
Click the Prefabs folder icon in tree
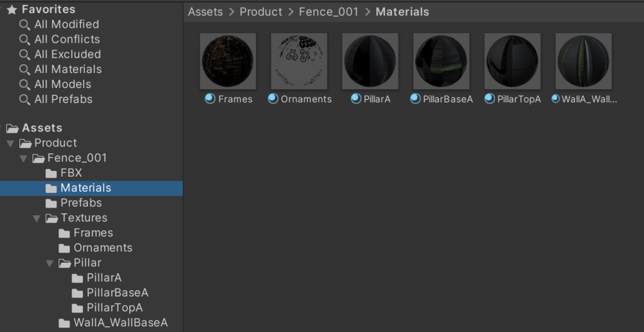point(52,203)
